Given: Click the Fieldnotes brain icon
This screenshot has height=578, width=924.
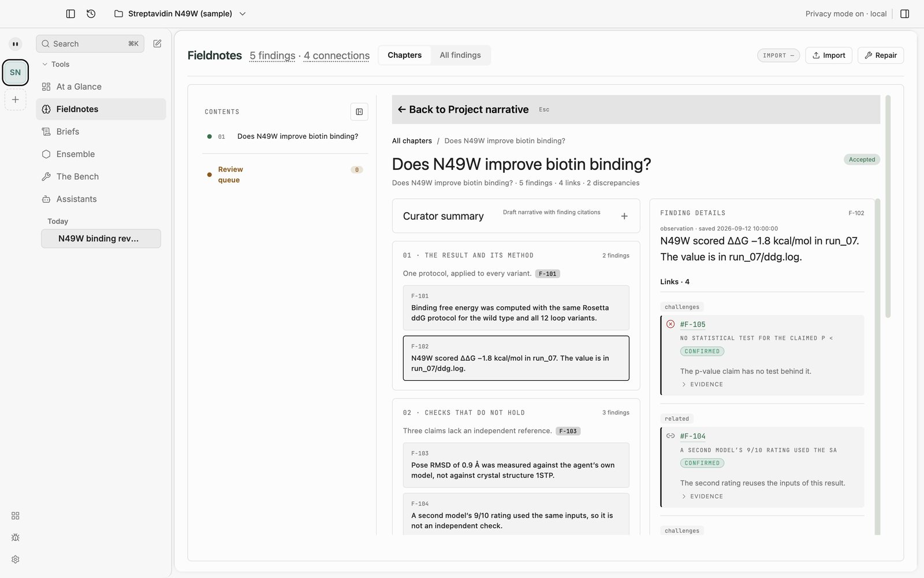Looking at the screenshot, I should 46,109.
